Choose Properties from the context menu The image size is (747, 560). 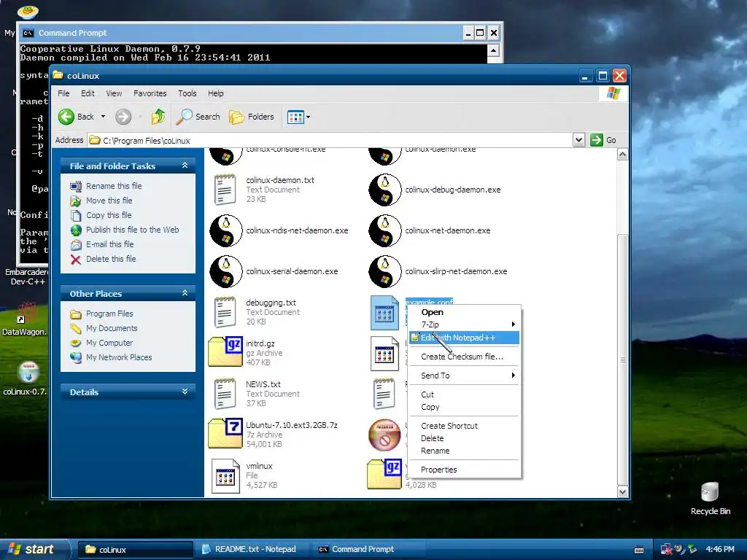coord(465,470)
